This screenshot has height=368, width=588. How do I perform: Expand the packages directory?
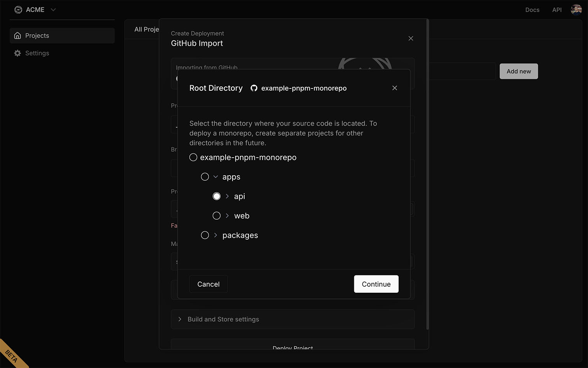(x=215, y=235)
